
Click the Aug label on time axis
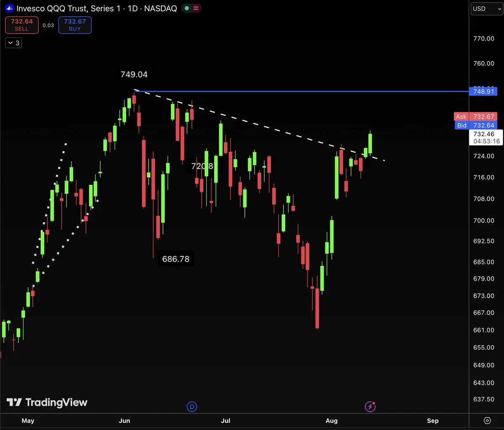[331, 421]
